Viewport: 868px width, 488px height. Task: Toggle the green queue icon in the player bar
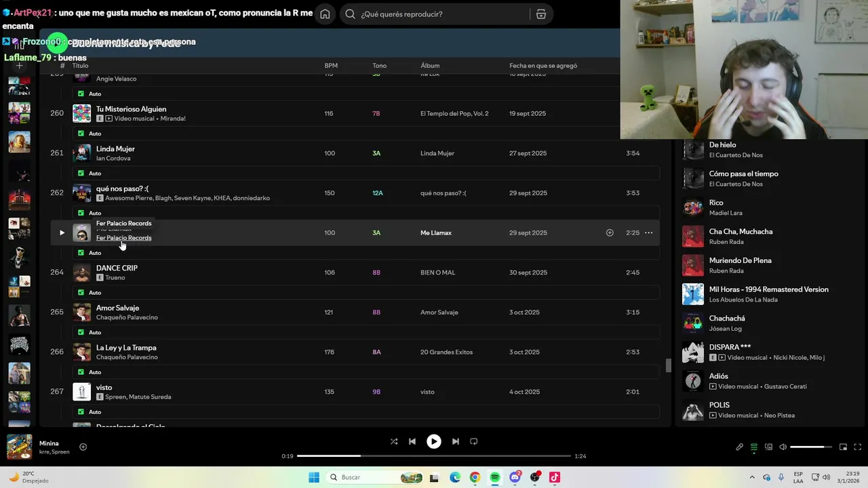(x=753, y=447)
